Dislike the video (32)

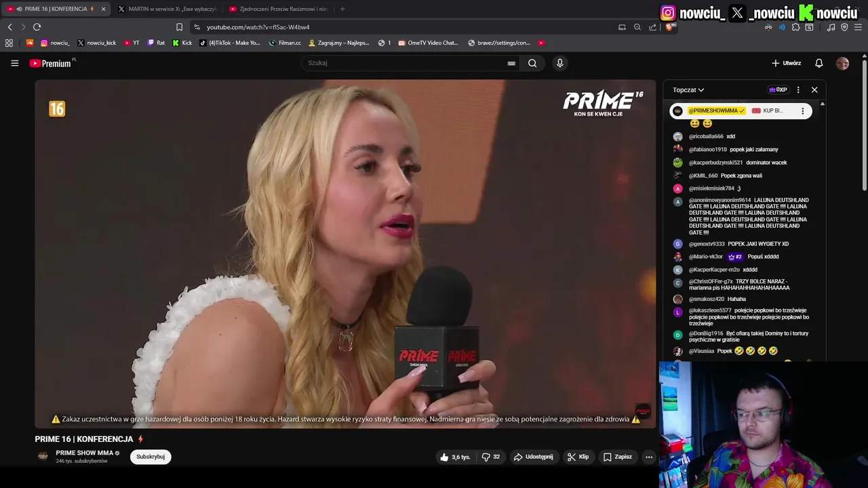[x=491, y=457]
